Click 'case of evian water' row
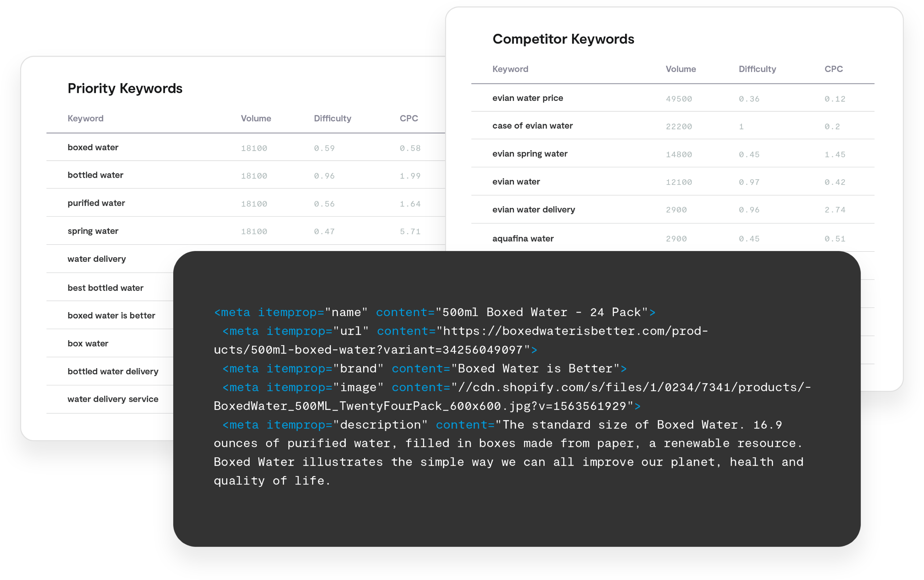924x580 pixels. (x=672, y=126)
